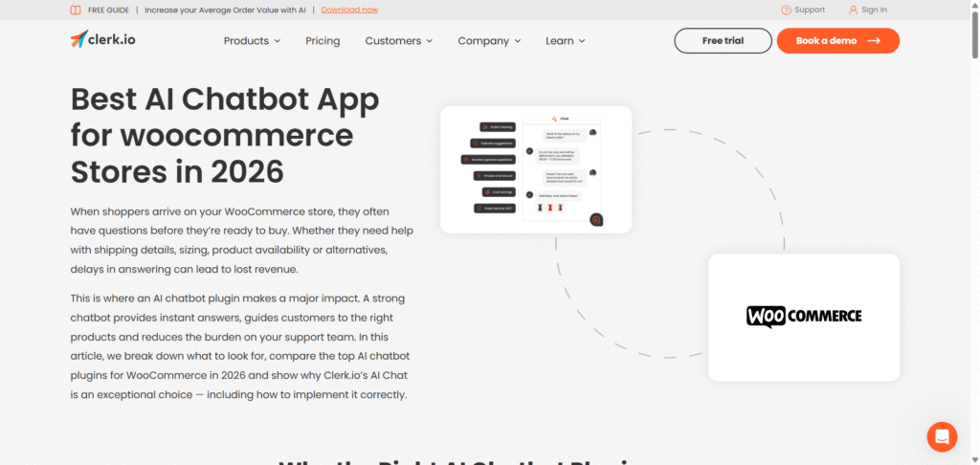Click the chatbot illustration image
Screen dimensions: 980x465
(x=536, y=170)
